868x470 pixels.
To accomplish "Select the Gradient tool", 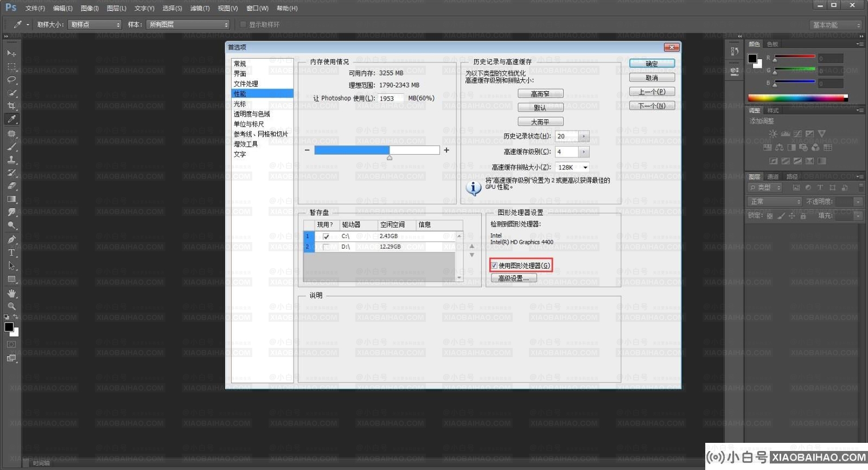I will (11, 199).
